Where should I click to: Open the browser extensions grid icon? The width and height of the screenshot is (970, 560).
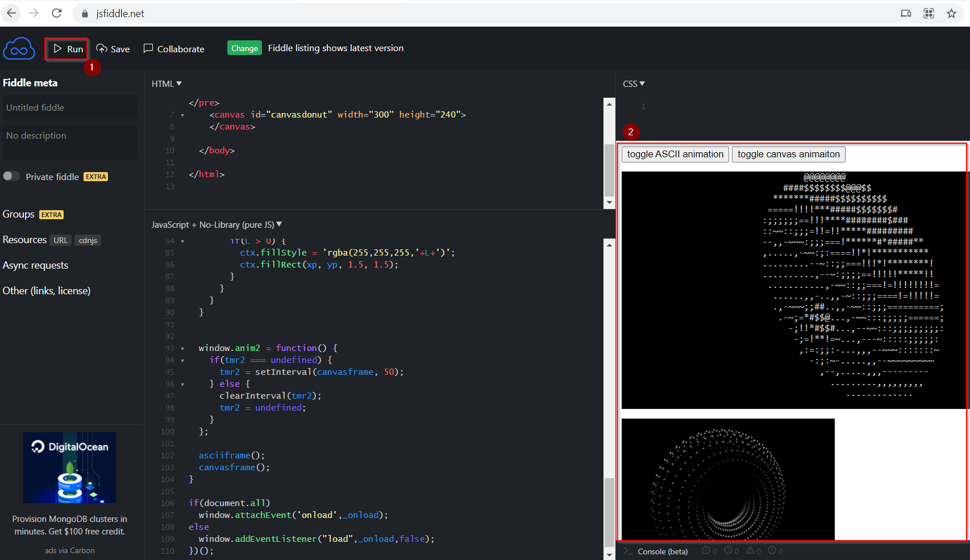(x=929, y=13)
